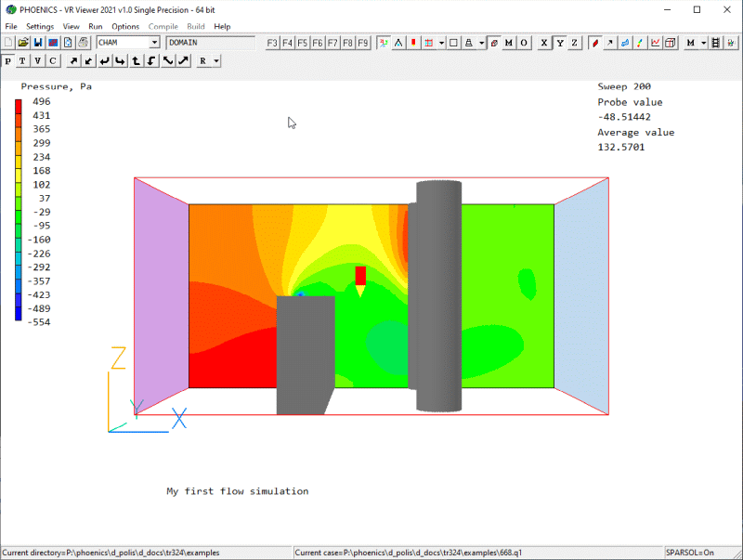The height and width of the screenshot is (560, 743).
Task: Click the Save file disk icon
Action: (38, 43)
